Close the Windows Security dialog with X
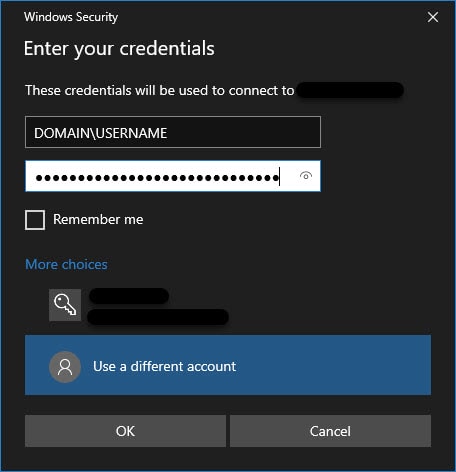Image resolution: width=456 pixels, height=472 pixels. point(433,17)
